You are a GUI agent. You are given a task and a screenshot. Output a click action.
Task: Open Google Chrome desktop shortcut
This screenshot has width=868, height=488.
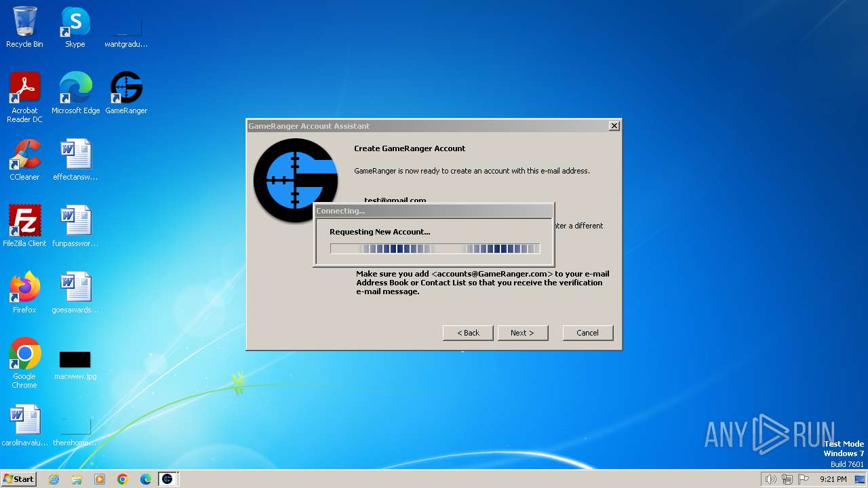24,363
